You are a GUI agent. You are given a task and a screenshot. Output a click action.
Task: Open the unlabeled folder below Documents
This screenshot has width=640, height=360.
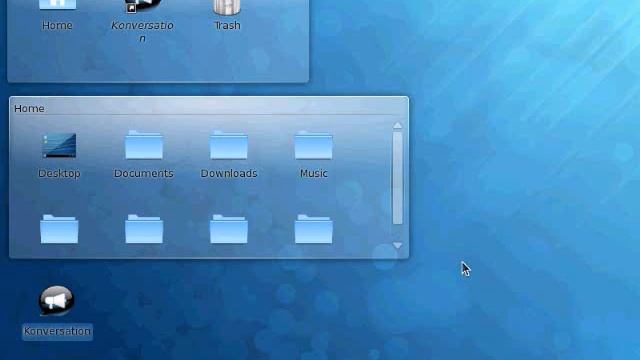pos(144,229)
